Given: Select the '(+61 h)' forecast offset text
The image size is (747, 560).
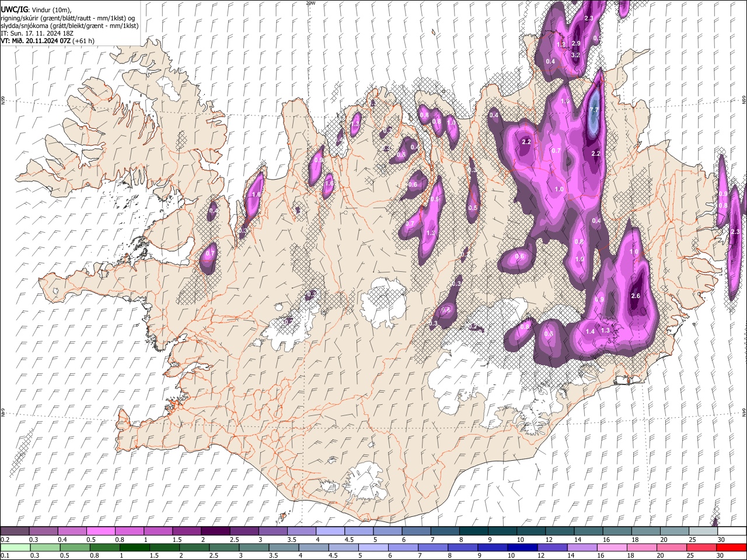Looking at the screenshot, I should (x=83, y=41).
